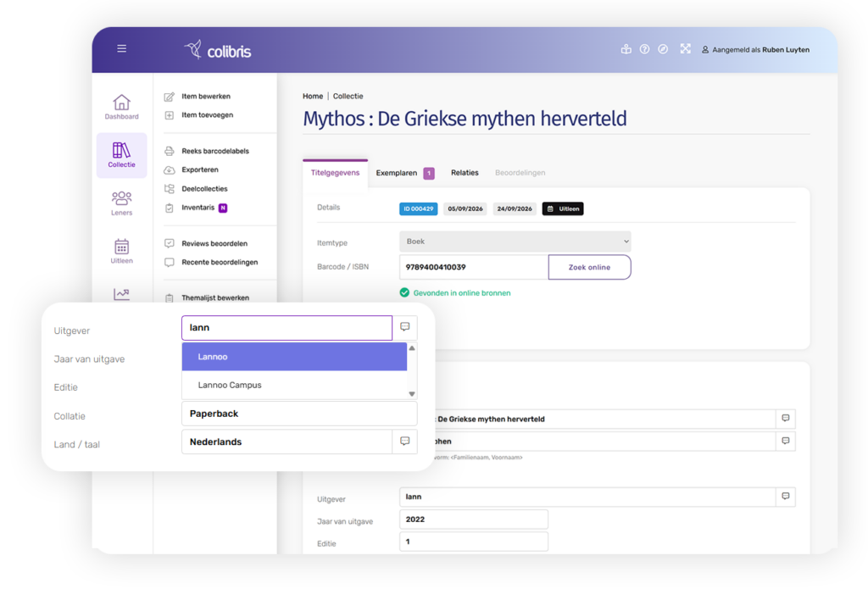Click Jaar van uitgave field 2022
Image resolution: width=868 pixels, height=589 pixels.
pos(474,520)
